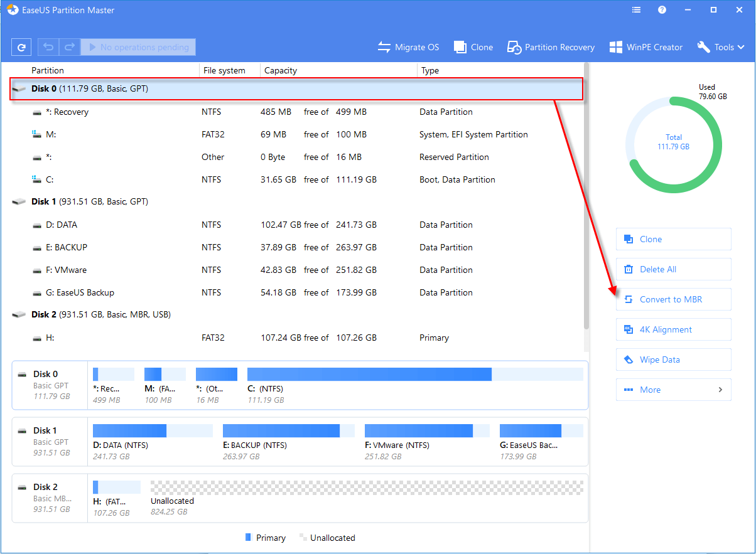Click the Refresh icon in the toolbar
The height and width of the screenshot is (554, 756).
click(x=21, y=47)
